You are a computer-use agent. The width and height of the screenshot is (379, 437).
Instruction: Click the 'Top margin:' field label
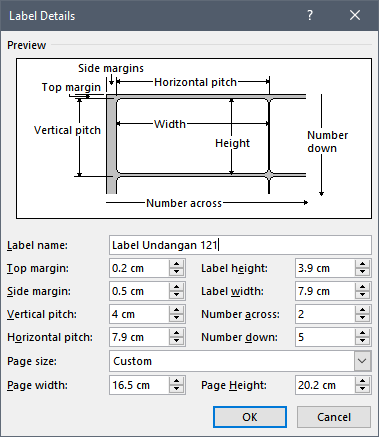click(38, 268)
